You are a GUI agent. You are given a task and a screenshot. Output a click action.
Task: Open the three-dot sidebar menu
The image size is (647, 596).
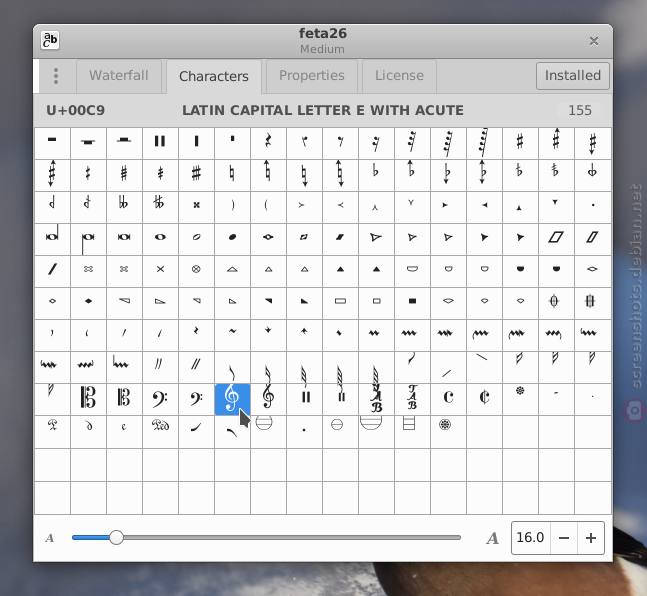pyautogui.click(x=56, y=76)
